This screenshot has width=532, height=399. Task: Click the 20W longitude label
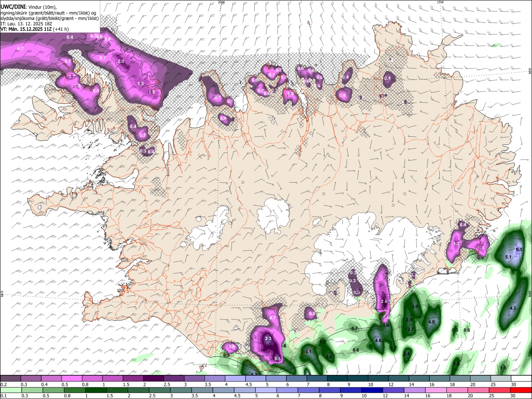222,2
